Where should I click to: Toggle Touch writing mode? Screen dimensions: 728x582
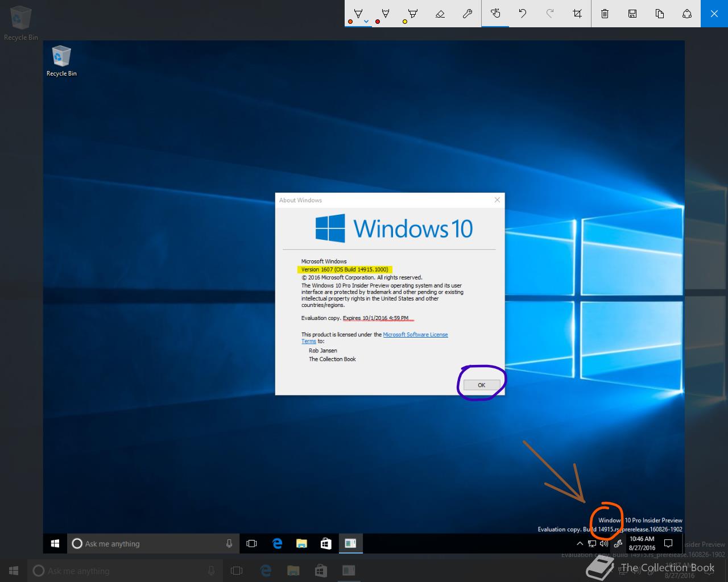[495, 14]
